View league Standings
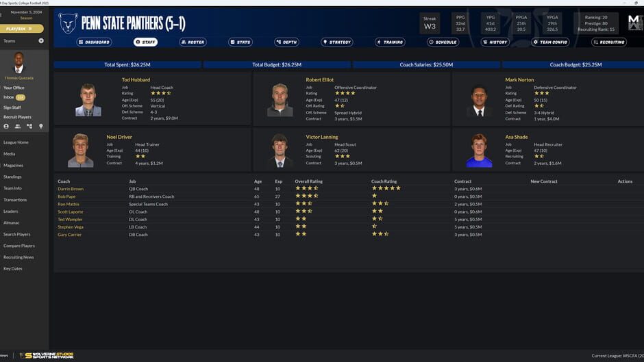 (x=12, y=177)
